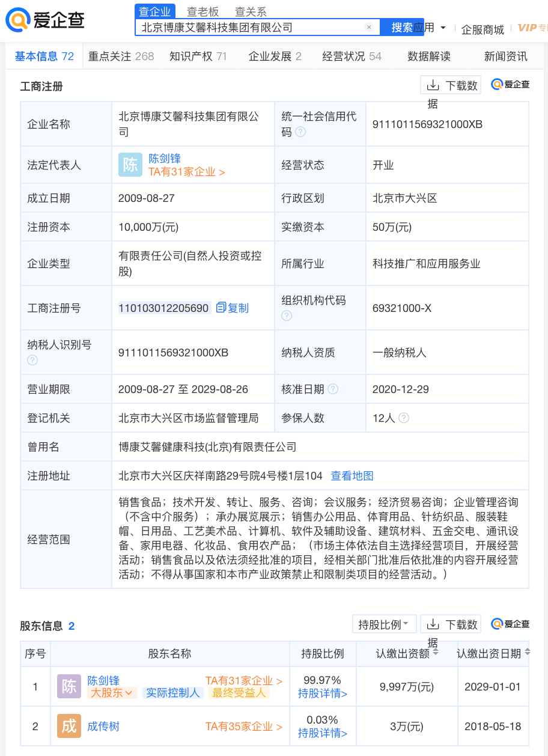Screen dimensions: 548x756
Task: Switch to the 知识产权 tab
Action: click(x=198, y=56)
